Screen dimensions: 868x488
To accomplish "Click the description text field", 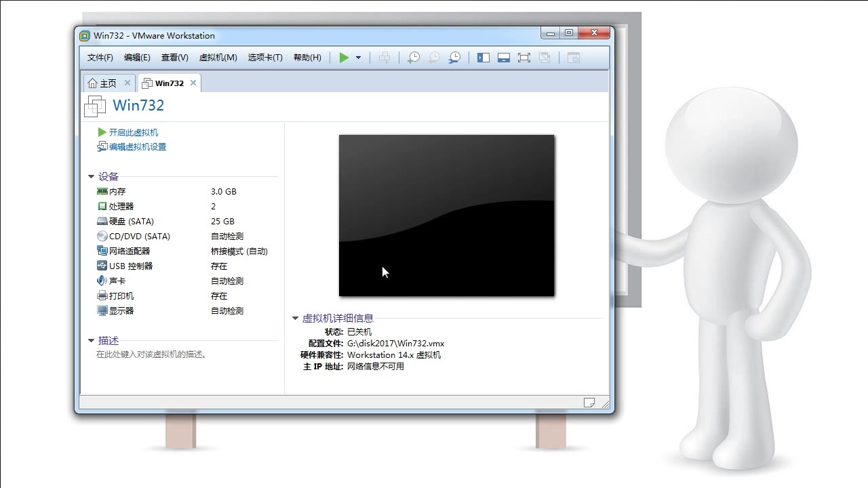I will (152, 354).
